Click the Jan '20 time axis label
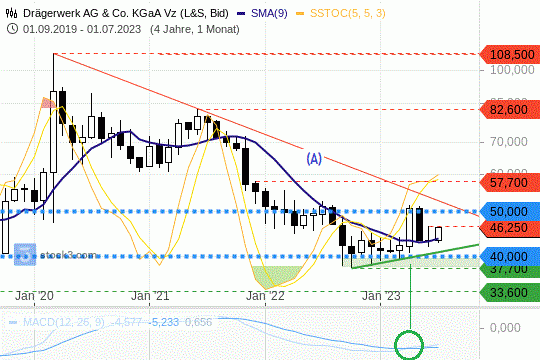 coord(34,296)
